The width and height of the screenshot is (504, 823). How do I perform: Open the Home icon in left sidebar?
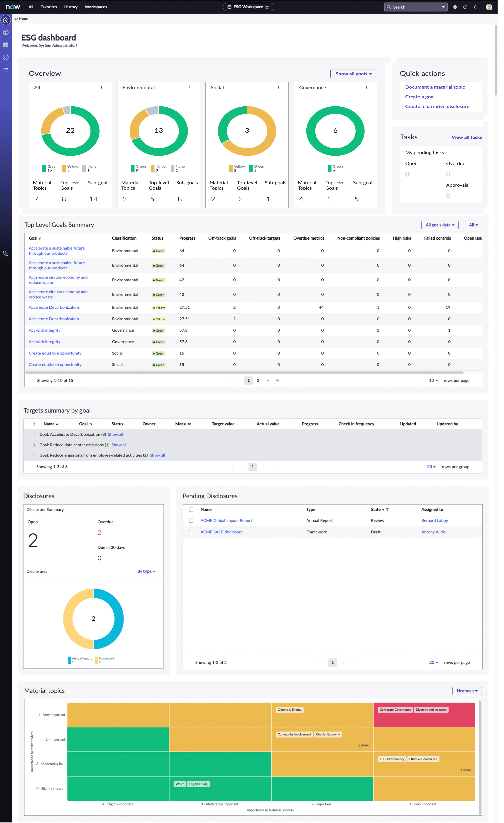[x=6, y=20]
